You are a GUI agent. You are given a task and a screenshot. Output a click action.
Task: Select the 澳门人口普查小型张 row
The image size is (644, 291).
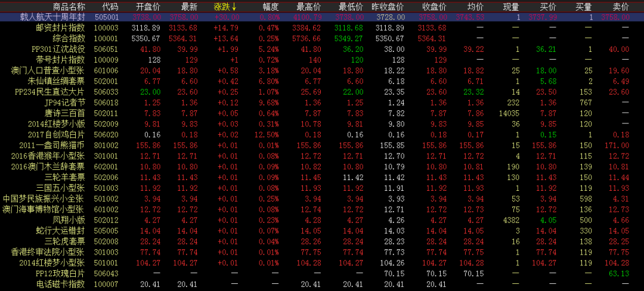322,70
